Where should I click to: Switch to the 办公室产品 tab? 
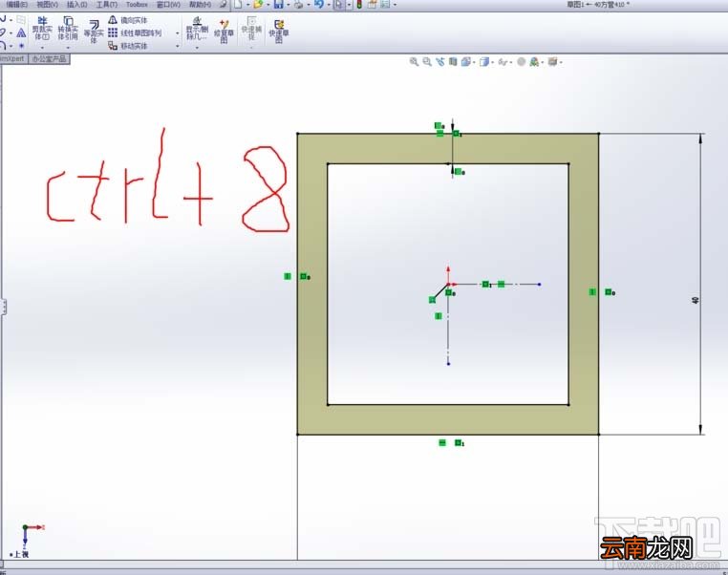coord(50,59)
